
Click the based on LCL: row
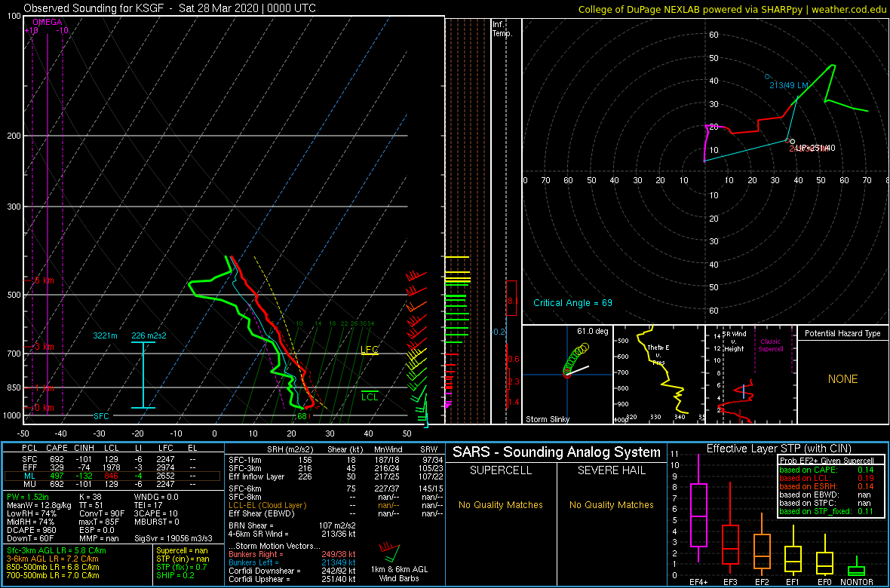(826, 478)
